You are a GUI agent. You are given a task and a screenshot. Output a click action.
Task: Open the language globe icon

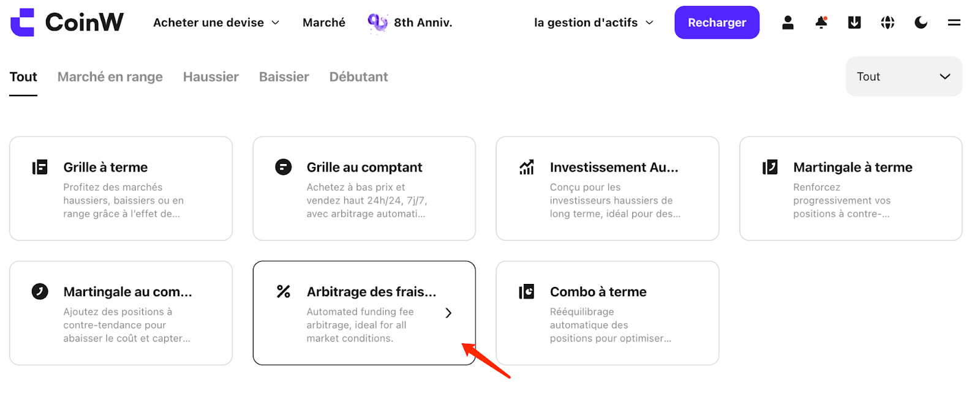coord(888,23)
